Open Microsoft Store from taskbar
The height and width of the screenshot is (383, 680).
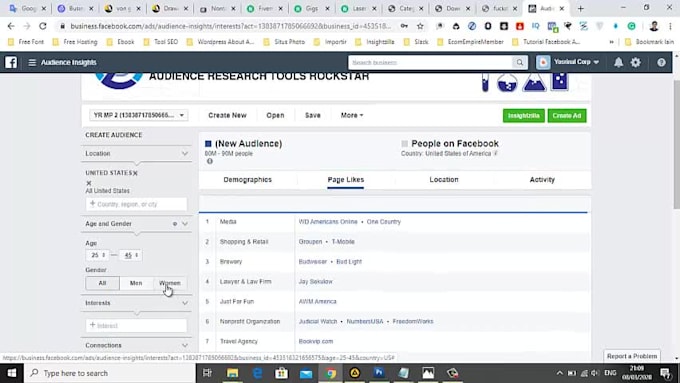[281, 373]
